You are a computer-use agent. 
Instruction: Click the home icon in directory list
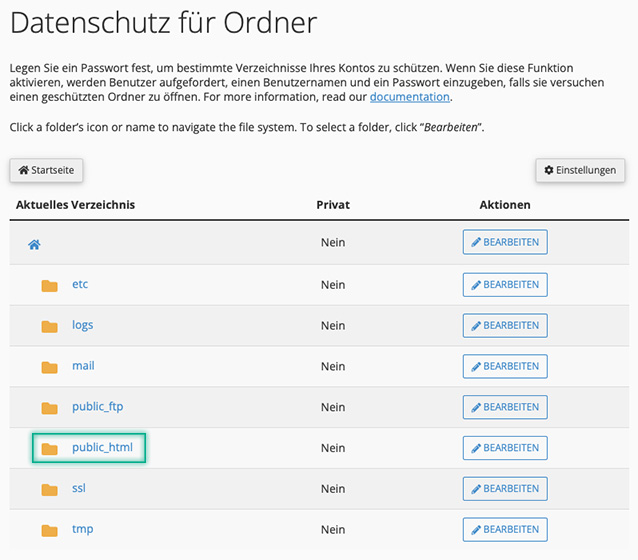(34, 244)
